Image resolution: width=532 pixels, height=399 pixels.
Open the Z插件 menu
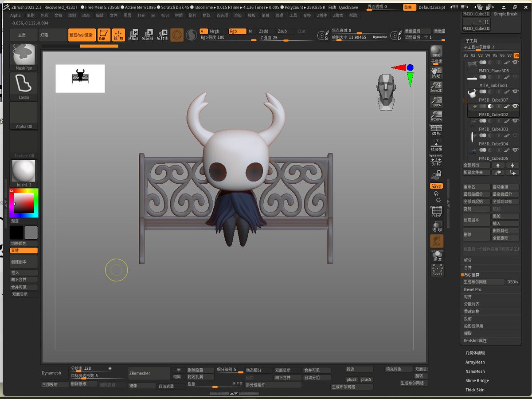click(323, 15)
